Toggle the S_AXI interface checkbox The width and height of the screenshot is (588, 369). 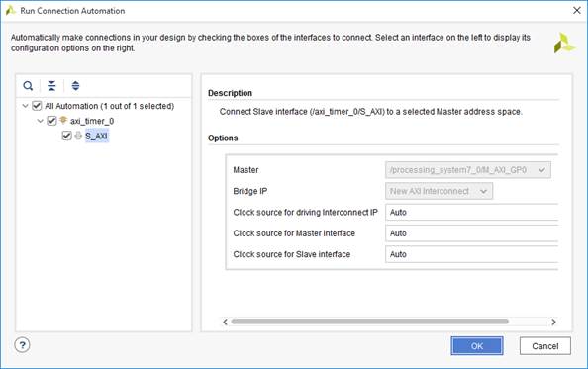(x=66, y=136)
